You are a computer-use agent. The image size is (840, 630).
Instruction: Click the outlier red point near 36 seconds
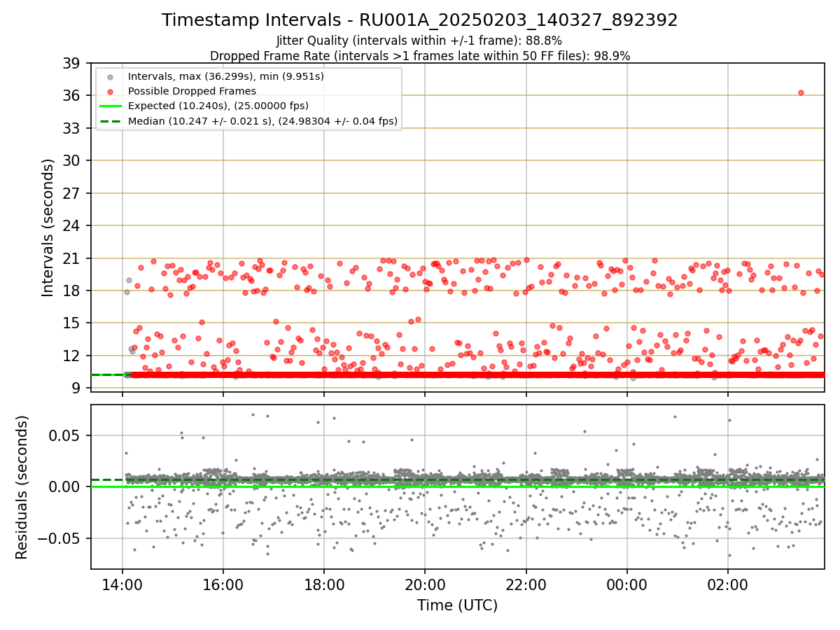tap(801, 92)
